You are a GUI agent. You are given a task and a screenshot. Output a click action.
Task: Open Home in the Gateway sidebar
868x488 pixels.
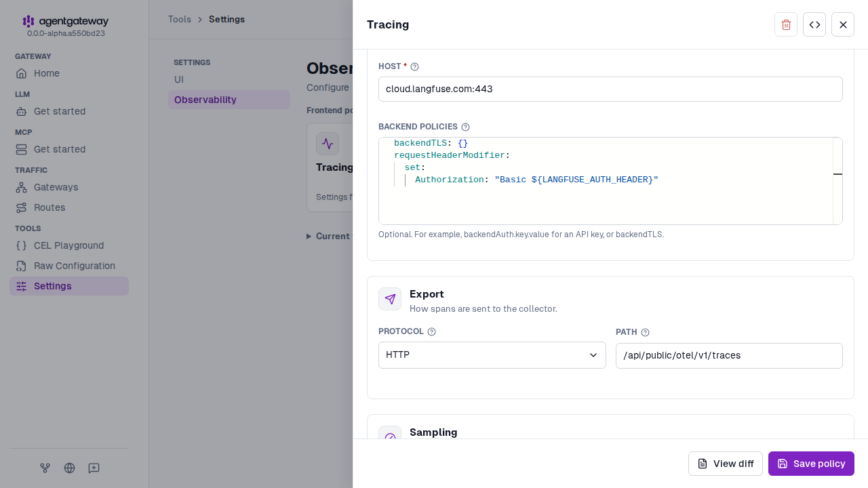pyautogui.click(x=69, y=73)
